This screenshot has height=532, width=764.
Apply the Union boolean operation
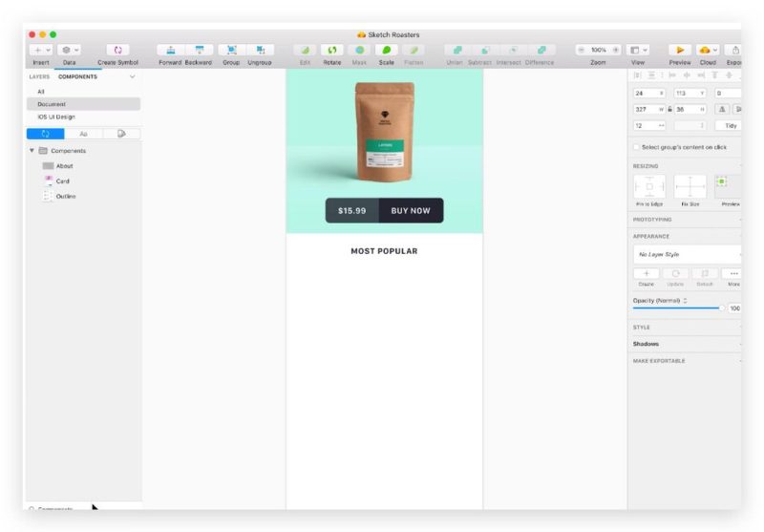click(457, 51)
